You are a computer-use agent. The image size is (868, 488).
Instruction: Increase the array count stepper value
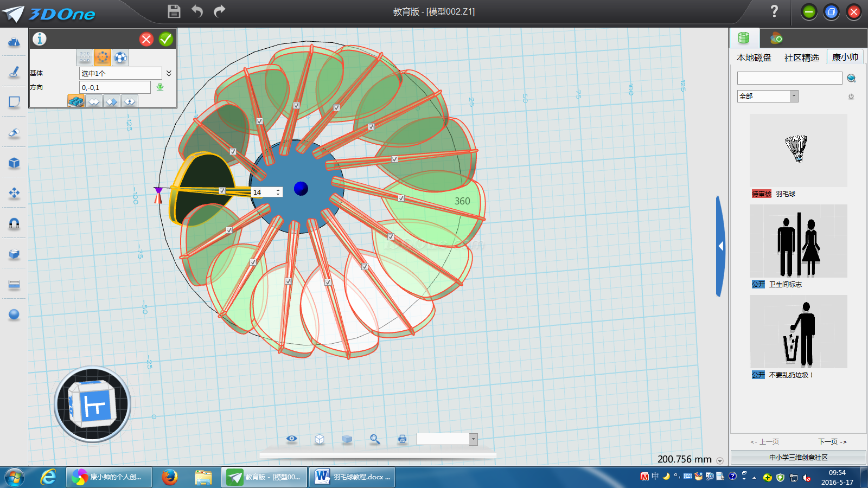point(278,190)
